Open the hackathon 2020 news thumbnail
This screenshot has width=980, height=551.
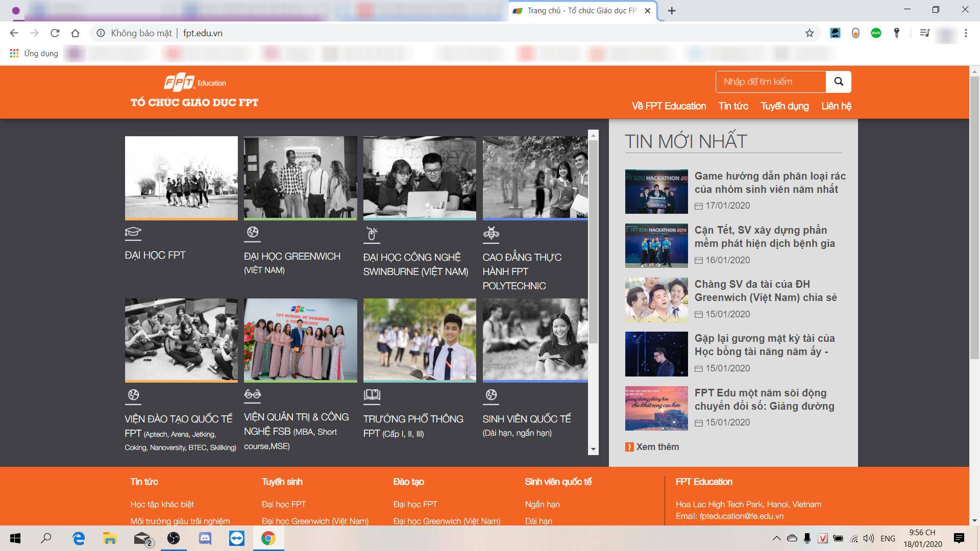coord(656,191)
